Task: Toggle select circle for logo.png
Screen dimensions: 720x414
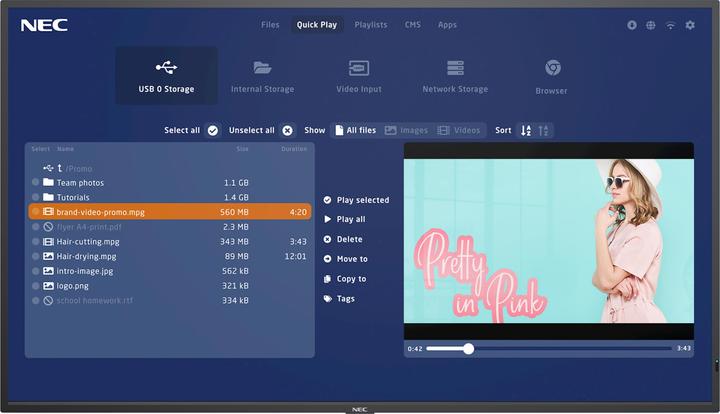Action: tap(35, 286)
